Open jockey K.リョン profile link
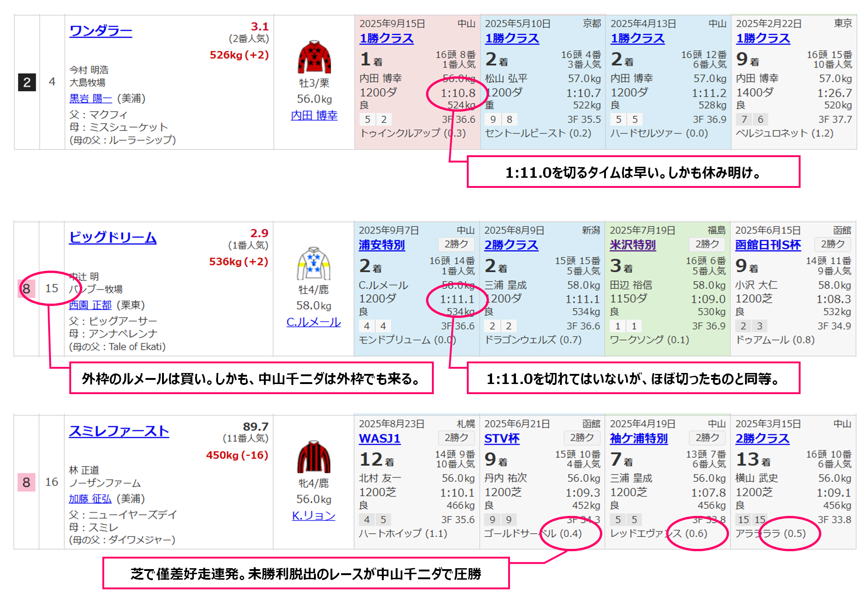This screenshot has width=868, height=593. 314,515
